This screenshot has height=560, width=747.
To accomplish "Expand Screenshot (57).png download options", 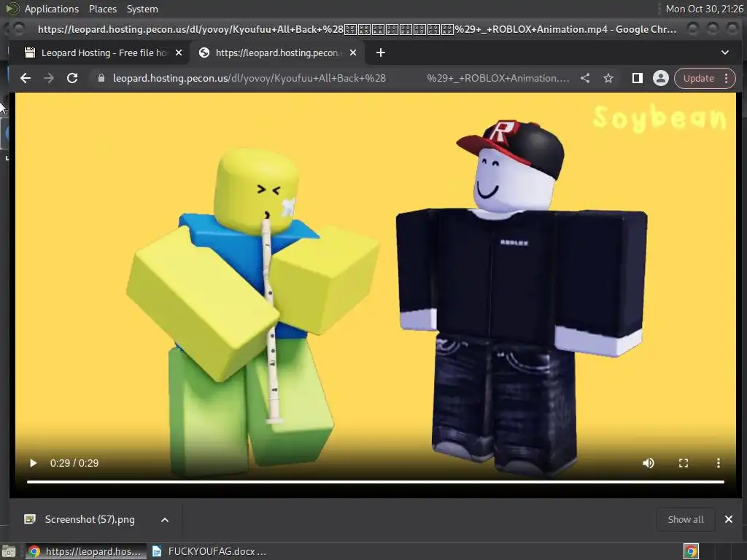I will point(165,520).
